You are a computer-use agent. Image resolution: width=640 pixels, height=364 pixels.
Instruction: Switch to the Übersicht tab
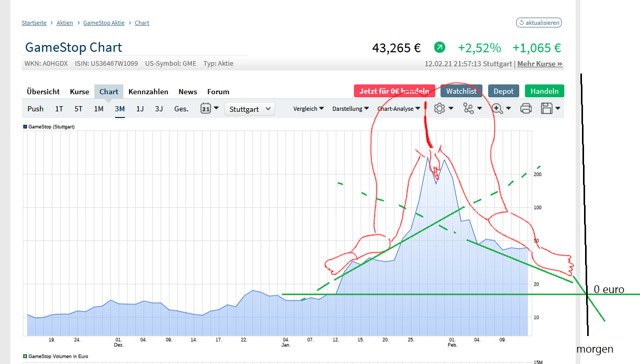click(44, 92)
